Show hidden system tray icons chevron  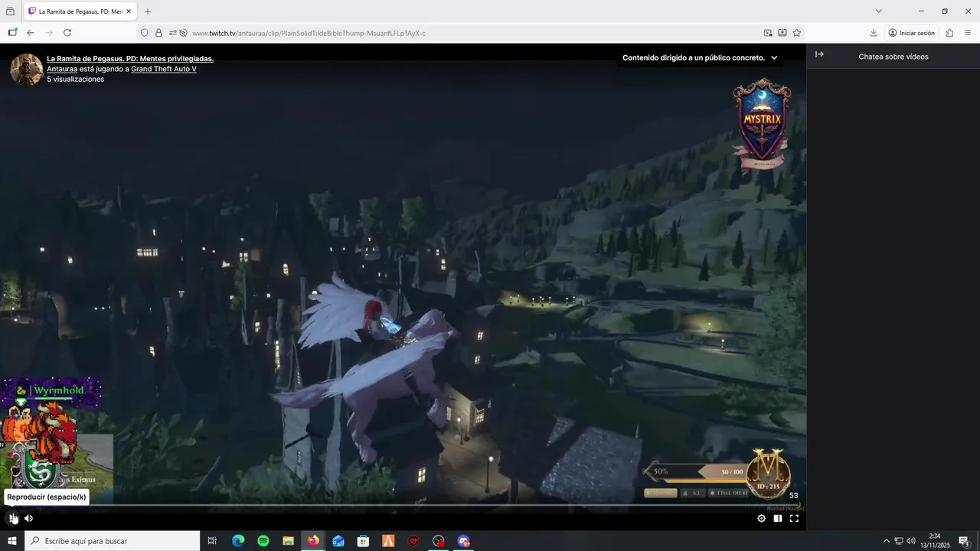(x=887, y=541)
